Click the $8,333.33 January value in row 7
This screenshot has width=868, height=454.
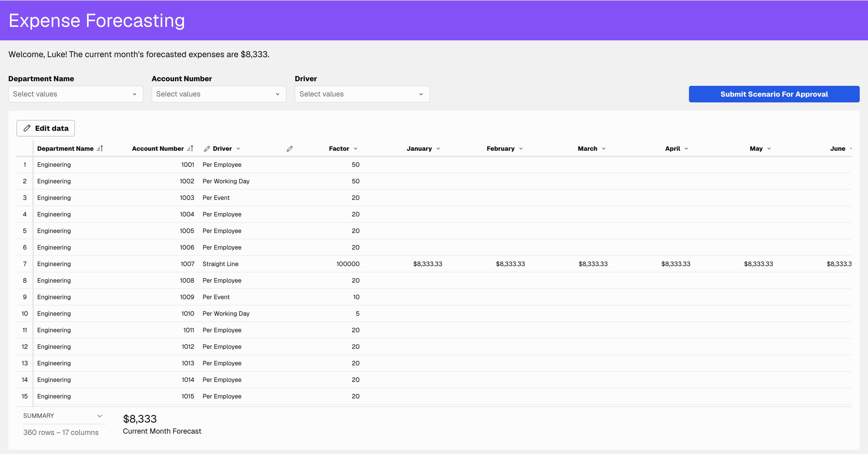pyautogui.click(x=427, y=264)
